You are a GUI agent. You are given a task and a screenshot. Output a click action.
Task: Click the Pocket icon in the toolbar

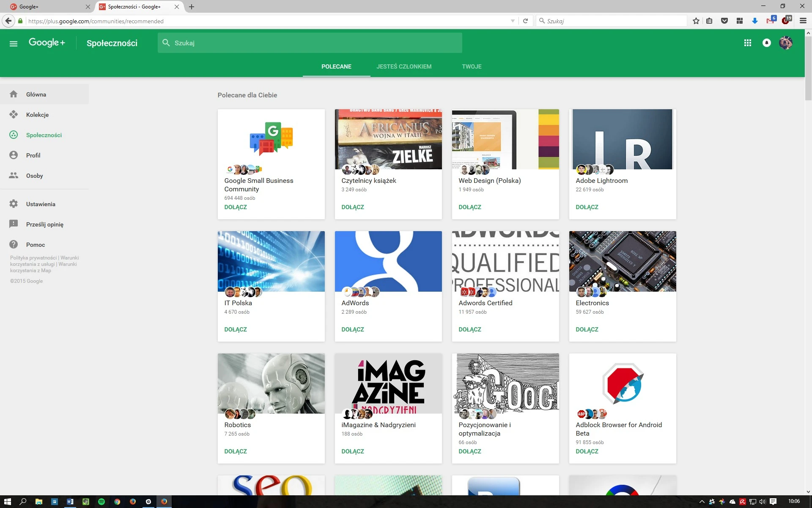coord(724,21)
